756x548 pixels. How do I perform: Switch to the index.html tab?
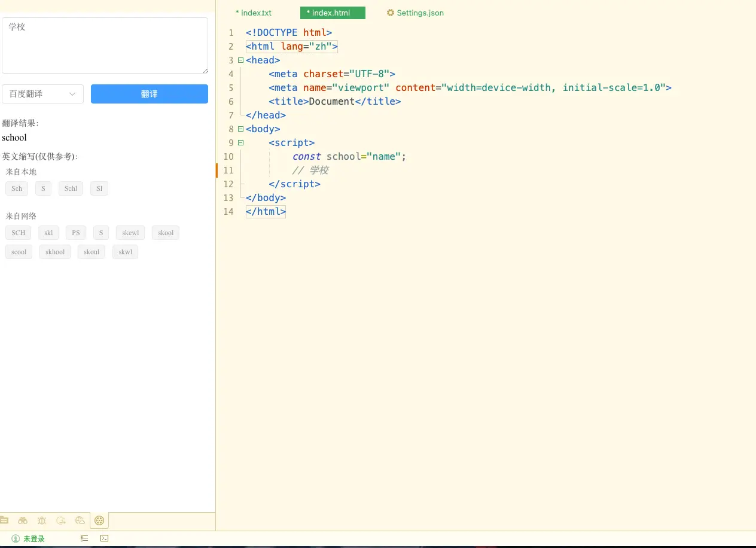pos(333,13)
